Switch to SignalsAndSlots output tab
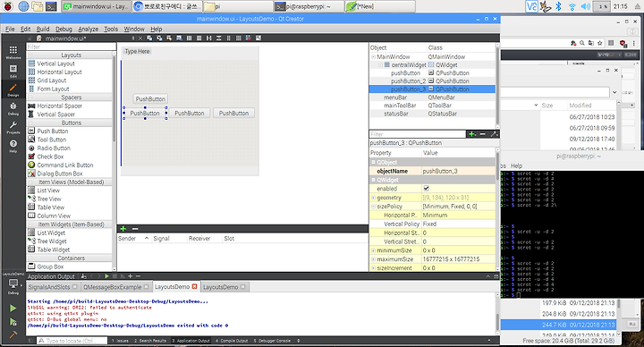 tap(49, 287)
